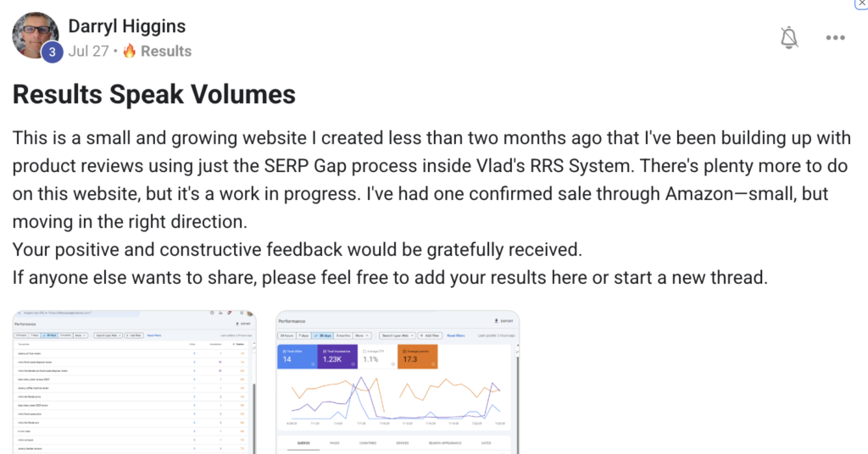The height and width of the screenshot is (454, 868).
Task: Open the Results category link
Action: coord(165,51)
